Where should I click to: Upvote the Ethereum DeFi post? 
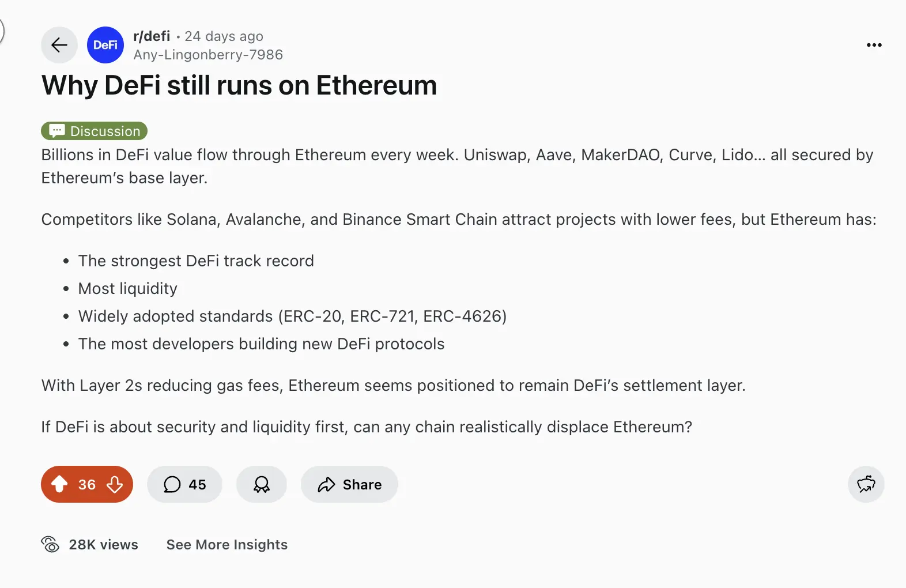coord(59,484)
